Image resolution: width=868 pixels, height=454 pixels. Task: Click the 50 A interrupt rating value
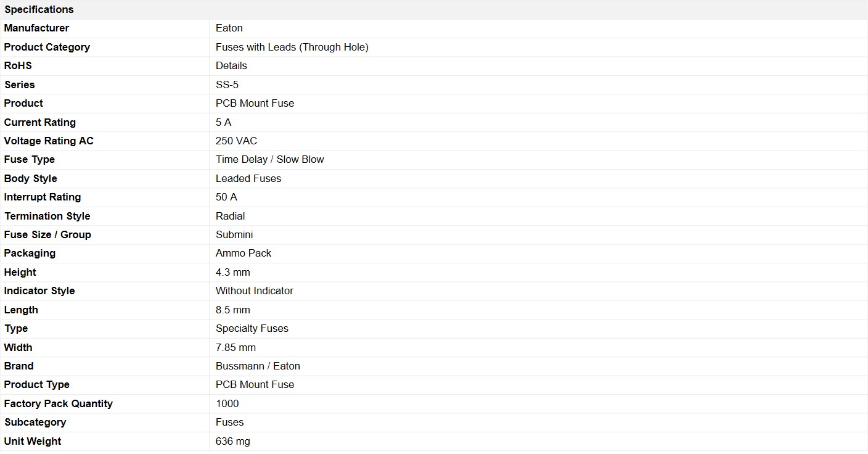point(226,197)
